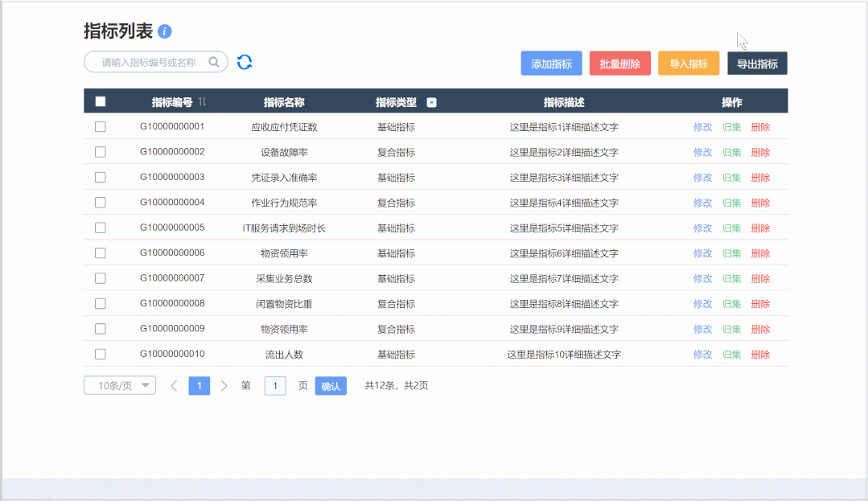Check the box for G10000000002

pyautogui.click(x=101, y=152)
